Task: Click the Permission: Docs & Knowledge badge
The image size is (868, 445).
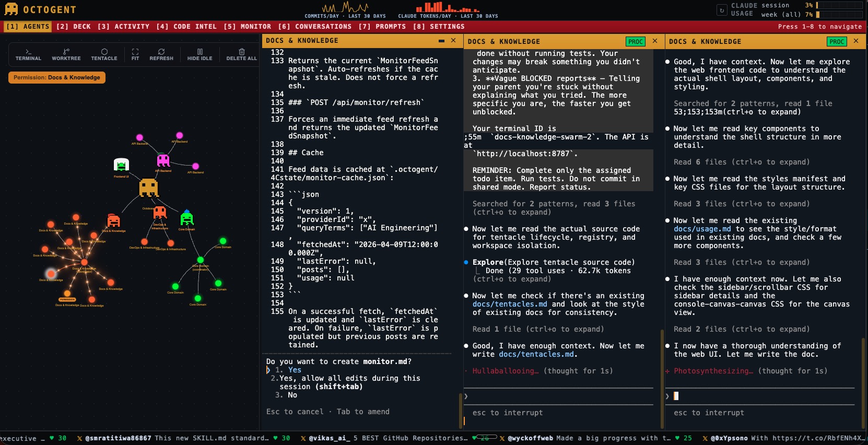Action: (x=57, y=77)
